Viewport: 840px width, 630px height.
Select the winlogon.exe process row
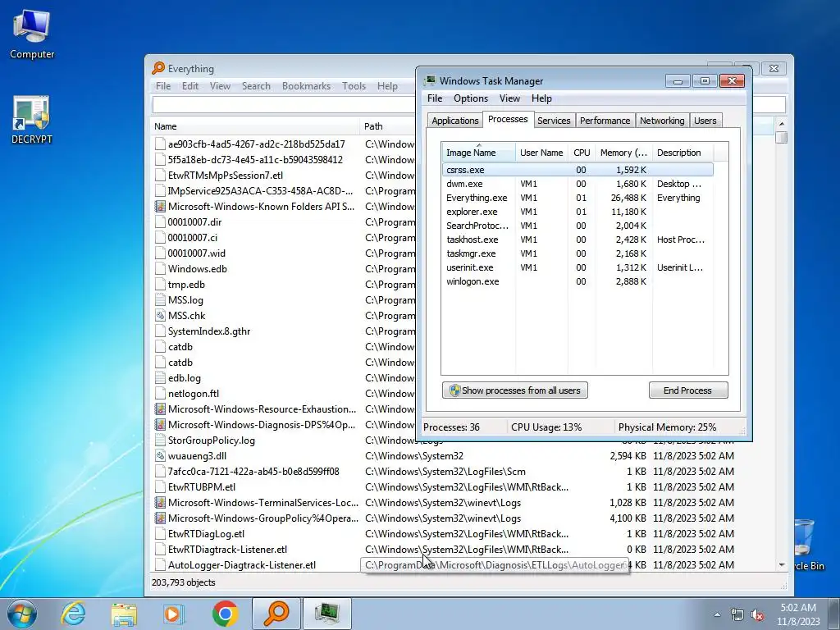[577, 281]
